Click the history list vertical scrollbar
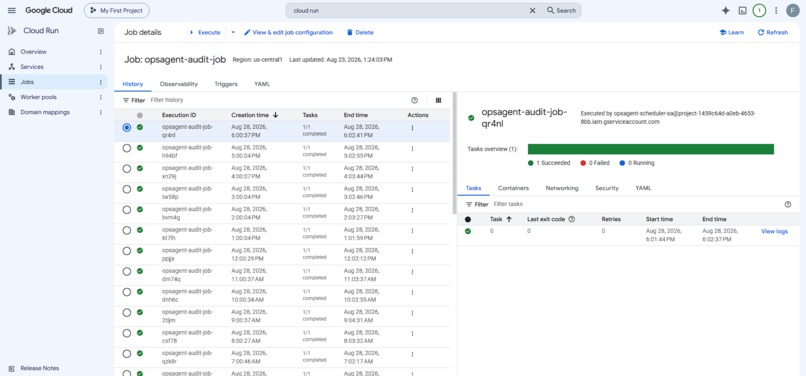Viewport: 806px width, 376px height. pyautogui.click(x=453, y=153)
